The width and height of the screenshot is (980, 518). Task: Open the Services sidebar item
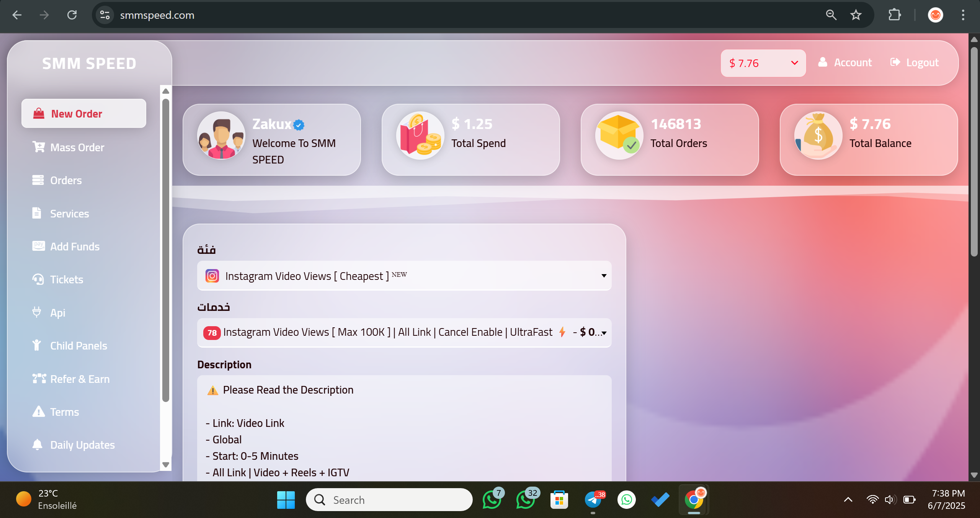(x=69, y=214)
